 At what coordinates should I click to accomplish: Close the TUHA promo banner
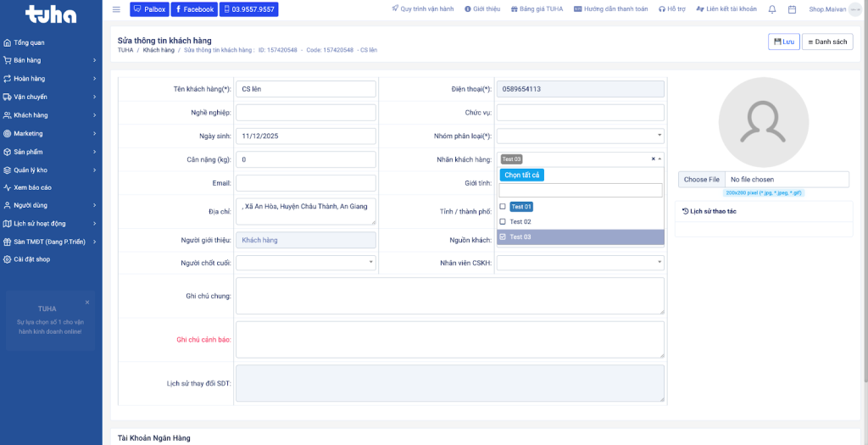(x=86, y=302)
